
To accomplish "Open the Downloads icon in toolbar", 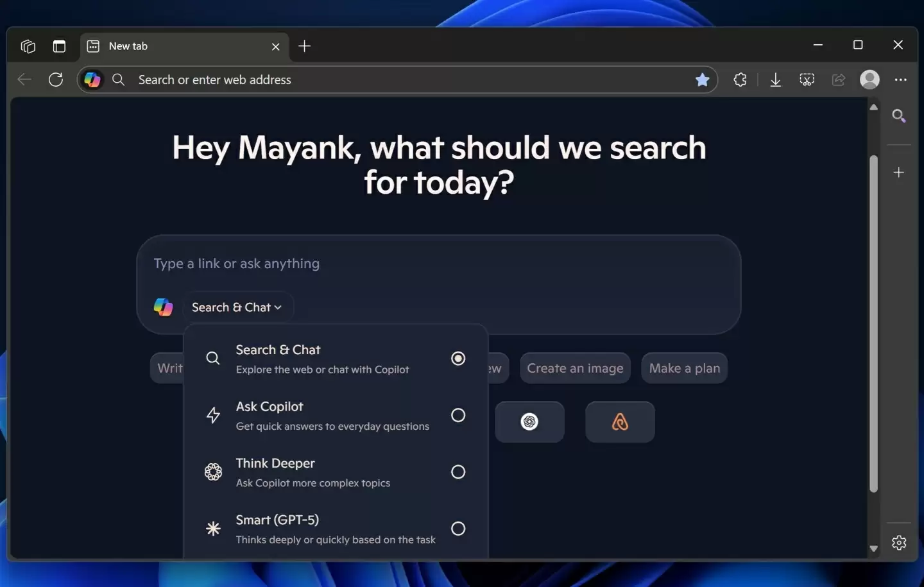I will 775,80.
